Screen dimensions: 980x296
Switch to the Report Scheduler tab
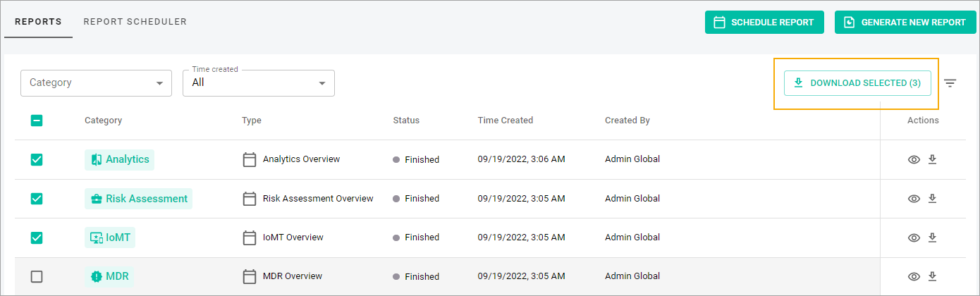[135, 22]
